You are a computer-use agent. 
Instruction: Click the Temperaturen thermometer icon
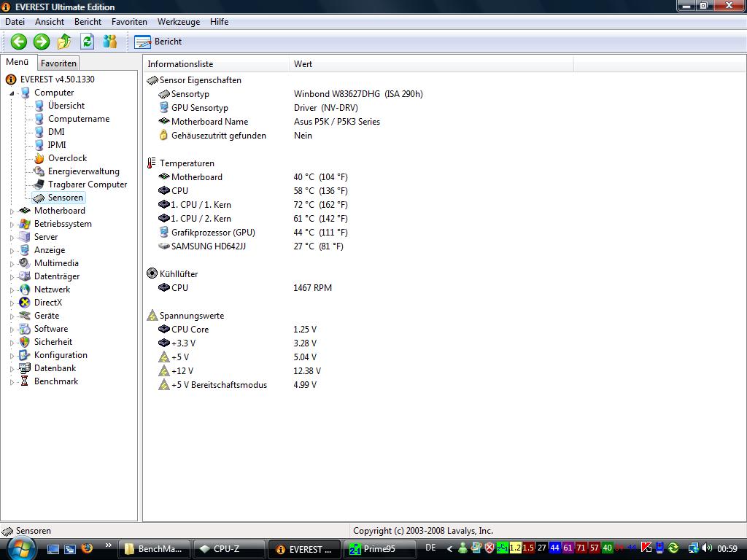[152, 163]
